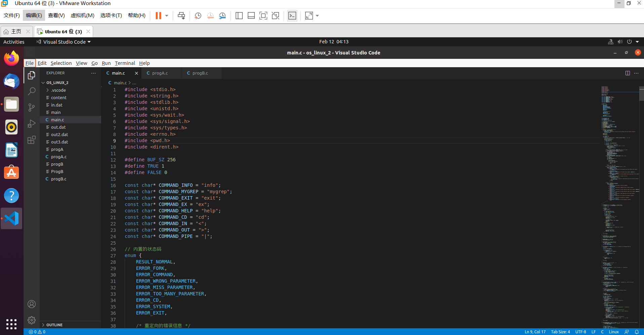Click the VMware pause virtual machine button
Viewport: 644px width, 335px height.
(x=158, y=15)
